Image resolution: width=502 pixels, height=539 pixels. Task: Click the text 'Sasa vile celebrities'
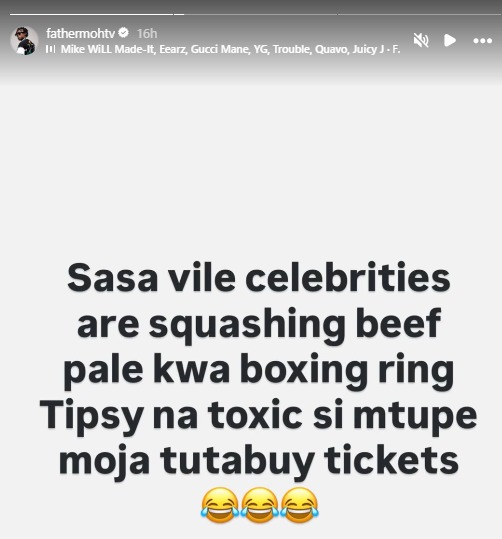(259, 278)
